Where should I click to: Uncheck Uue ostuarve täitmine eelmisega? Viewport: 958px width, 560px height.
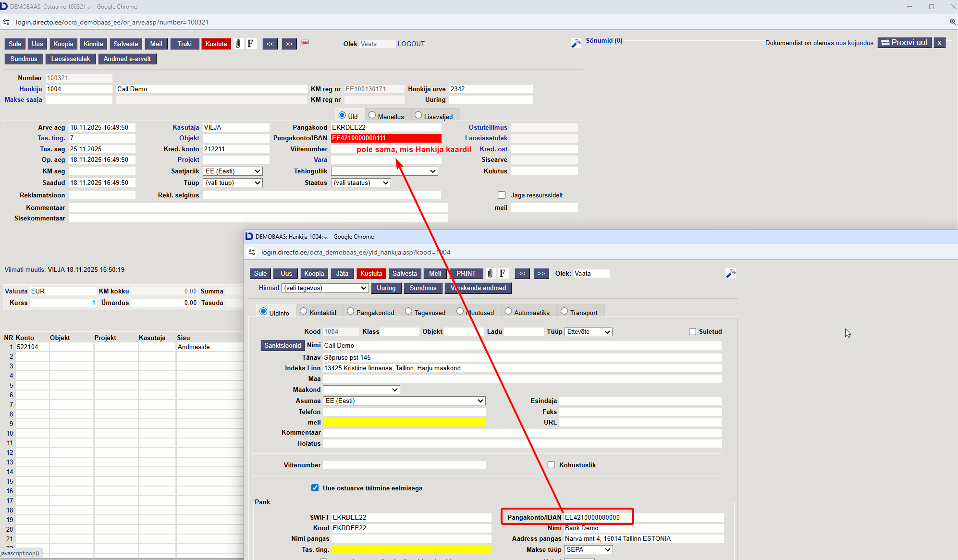(x=315, y=488)
